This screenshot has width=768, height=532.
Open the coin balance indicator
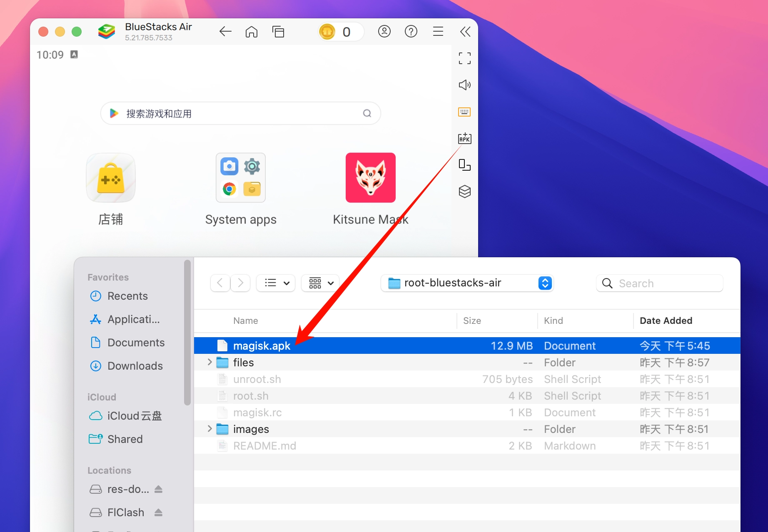[341, 32]
